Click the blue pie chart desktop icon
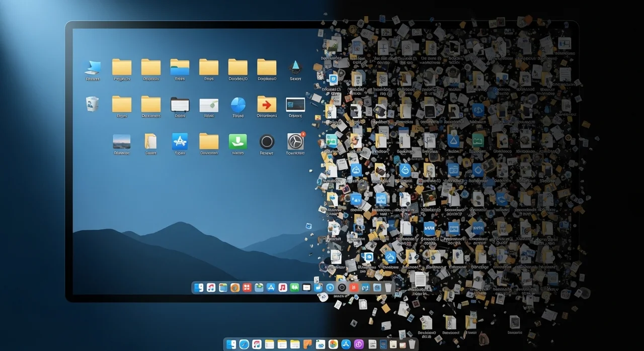Image resolution: width=644 pixels, height=351 pixels. 237,105
